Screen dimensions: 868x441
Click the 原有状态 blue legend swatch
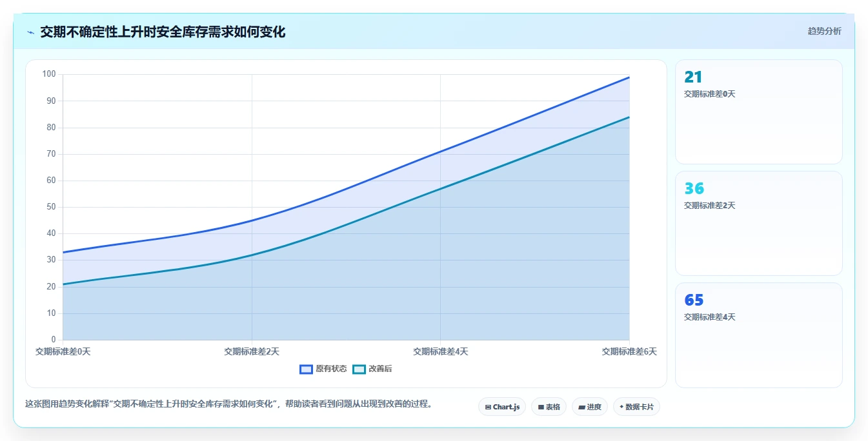click(307, 369)
